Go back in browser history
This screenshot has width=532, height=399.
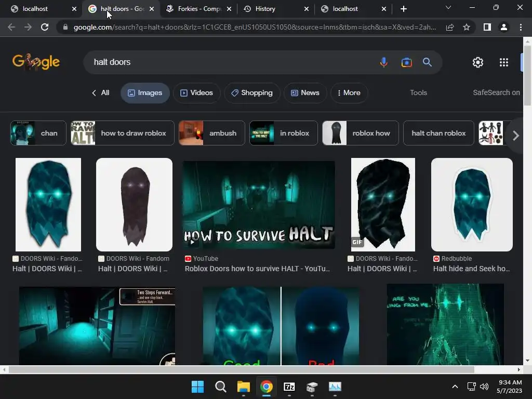pyautogui.click(x=11, y=27)
